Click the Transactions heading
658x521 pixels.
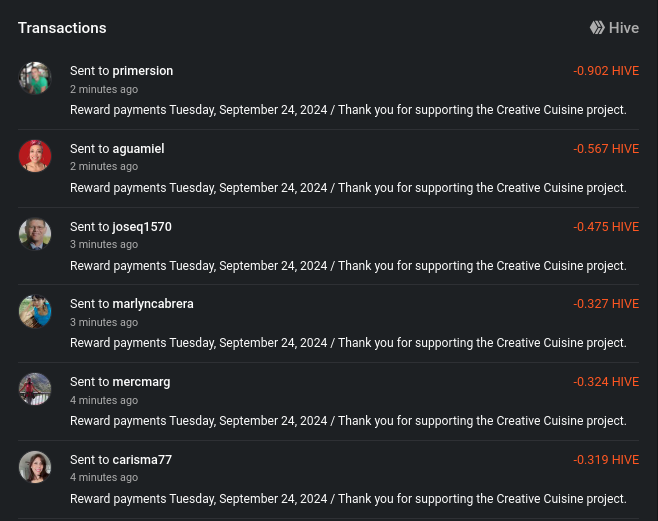tap(62, 28)
